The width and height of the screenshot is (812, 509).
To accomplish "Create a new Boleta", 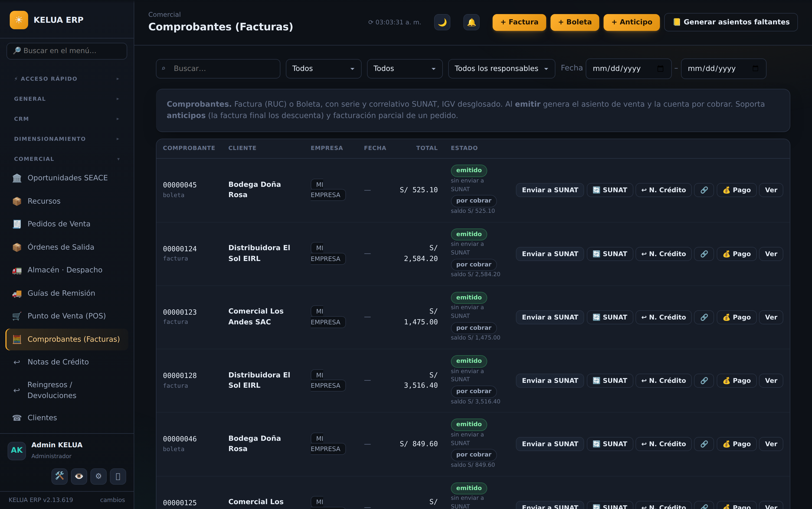I will (575, 22).
